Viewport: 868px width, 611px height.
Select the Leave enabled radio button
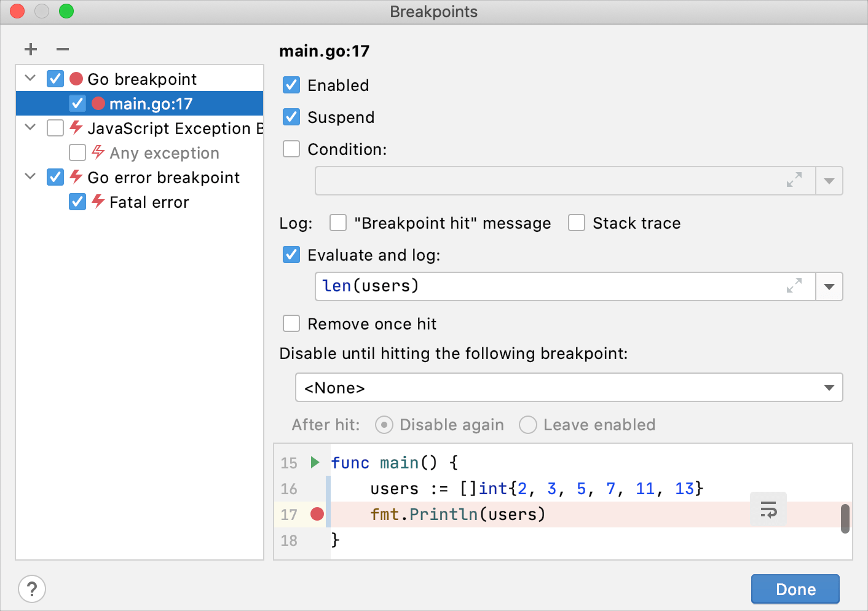(x=528, y=425)
